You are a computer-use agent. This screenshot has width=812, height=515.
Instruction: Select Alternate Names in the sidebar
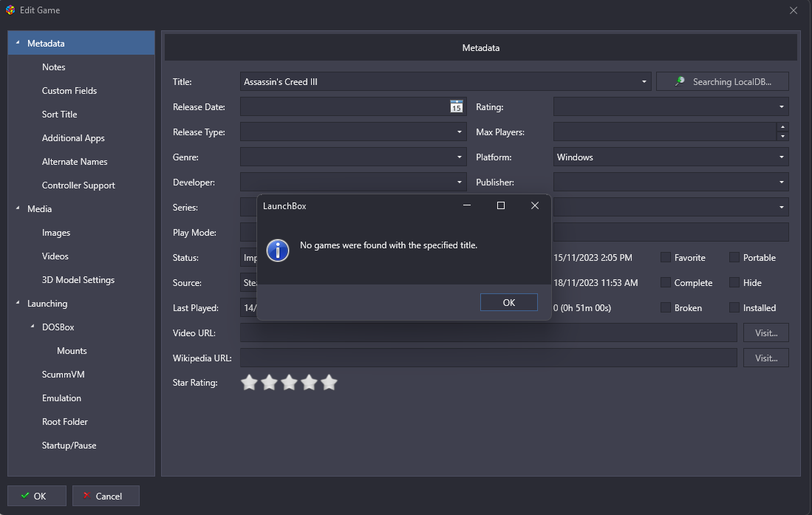pyautogui.click(x=75, y=162)
